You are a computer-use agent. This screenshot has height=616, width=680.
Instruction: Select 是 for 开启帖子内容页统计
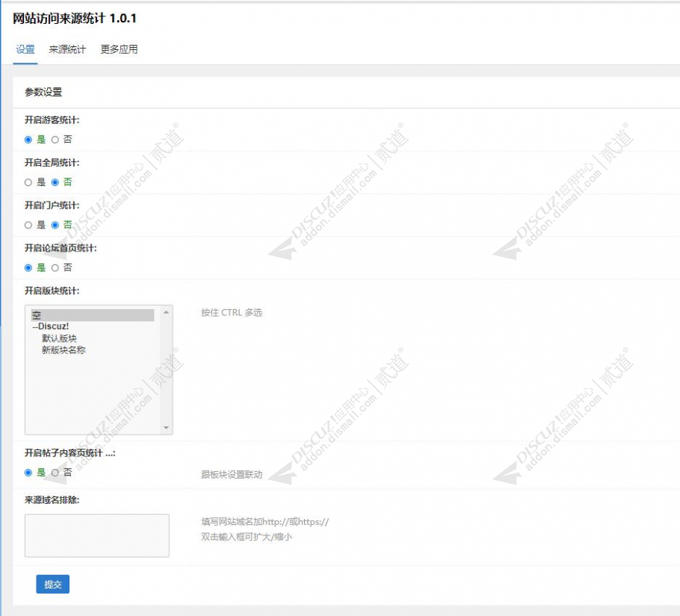[28, 473]
